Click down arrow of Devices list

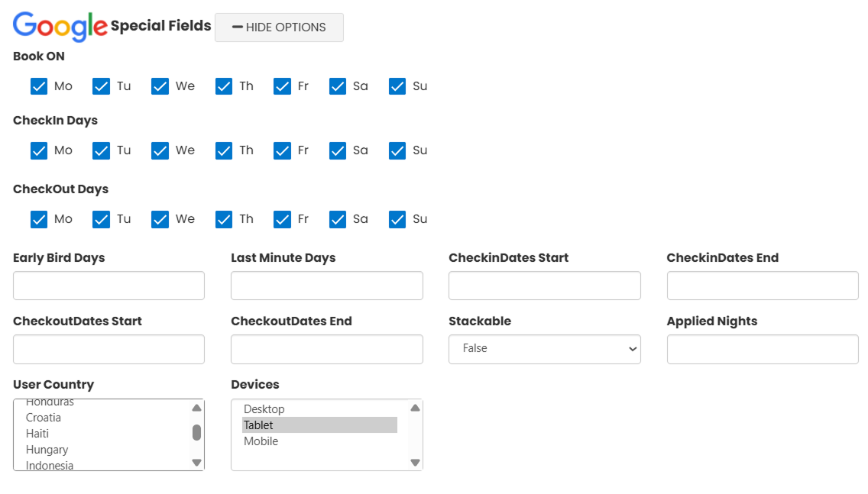[x=415, y=462]
